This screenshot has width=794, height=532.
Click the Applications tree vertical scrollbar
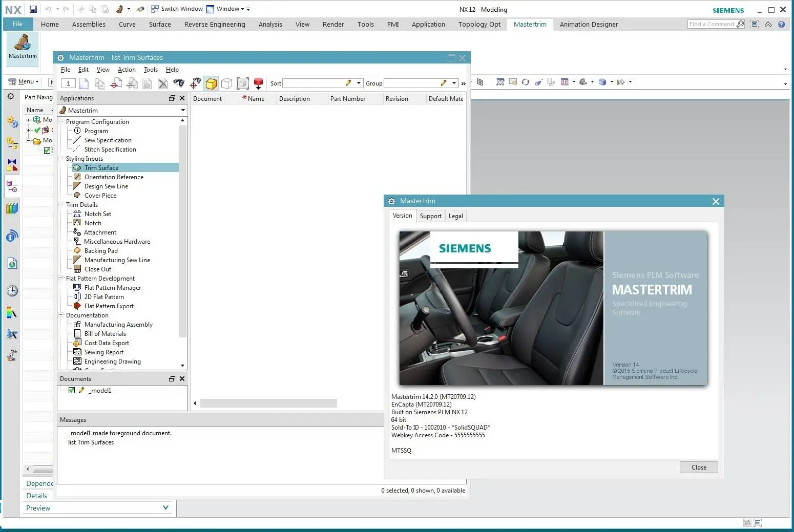point(182,230)
